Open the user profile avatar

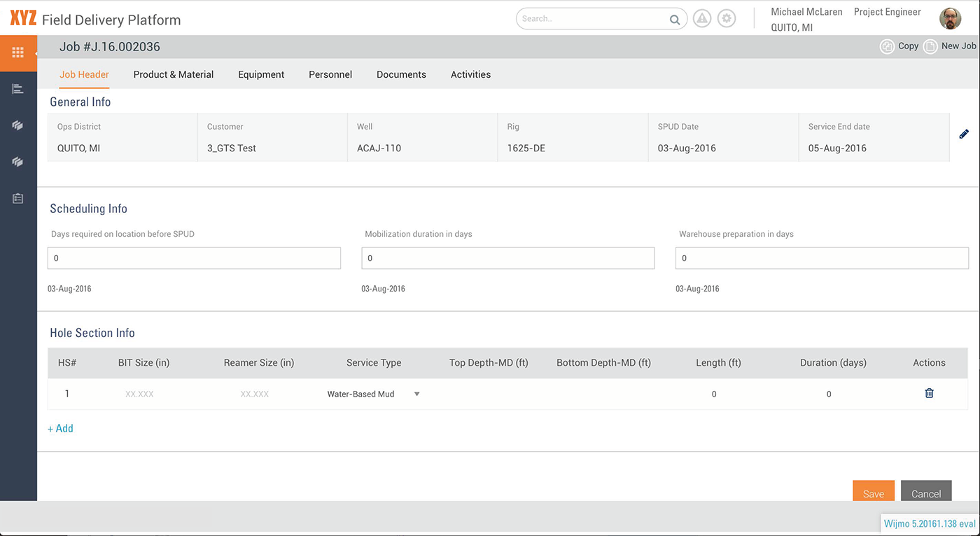(x=950, y=19)
